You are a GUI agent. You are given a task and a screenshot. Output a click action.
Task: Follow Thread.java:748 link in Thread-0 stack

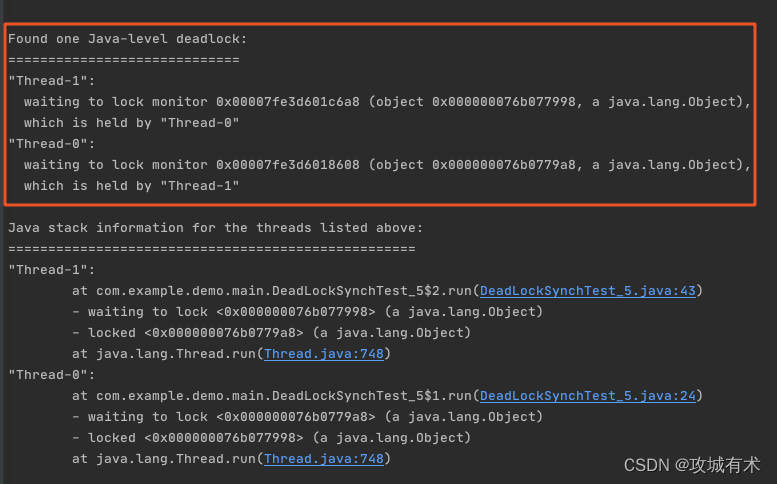(324, 459)
